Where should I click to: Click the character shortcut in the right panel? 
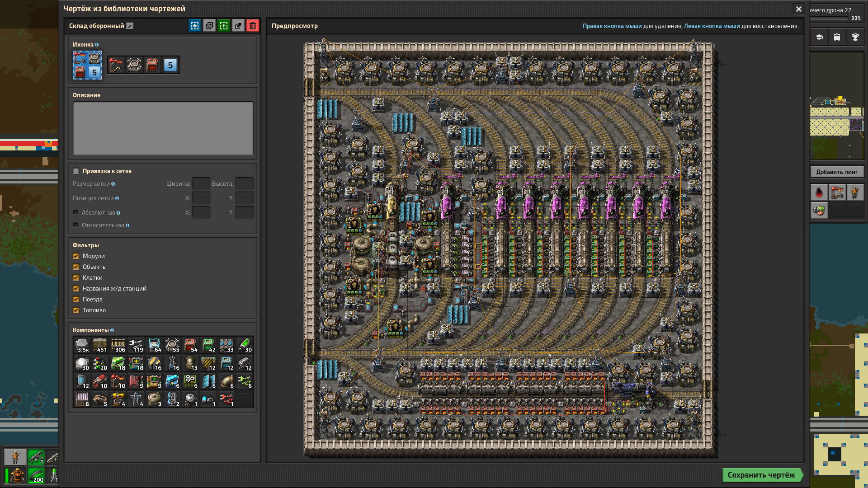point(854,192)
